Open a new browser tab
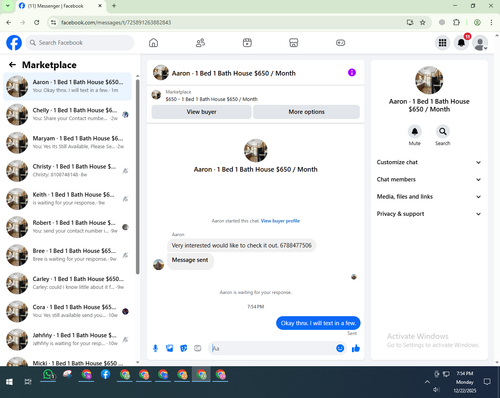The height and width of the screenshot is (398, 500). click(114, 6)
